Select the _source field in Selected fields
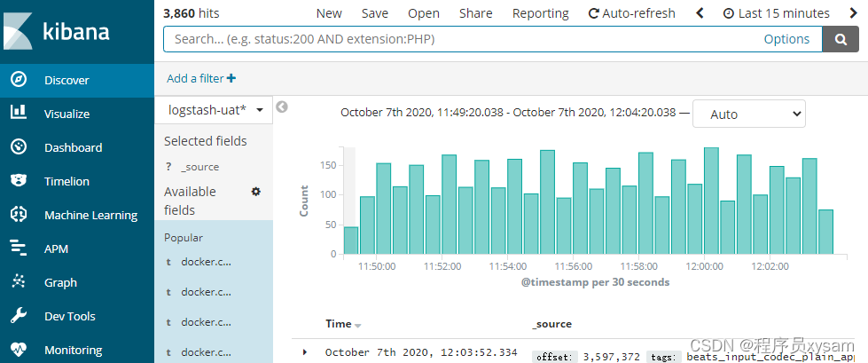 coord(199,167)
